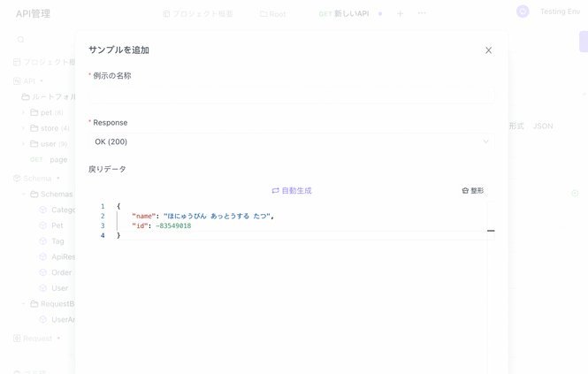Click the sidebar search icon
588x374 pixels.
pos(20,40)
